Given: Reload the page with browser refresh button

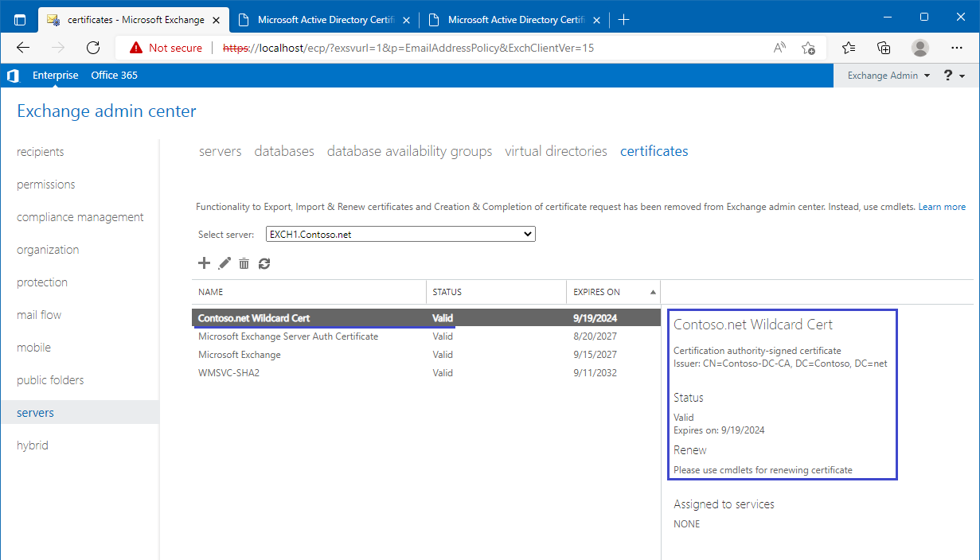Looking at the screenshot, I should click(x=93, y=48).
